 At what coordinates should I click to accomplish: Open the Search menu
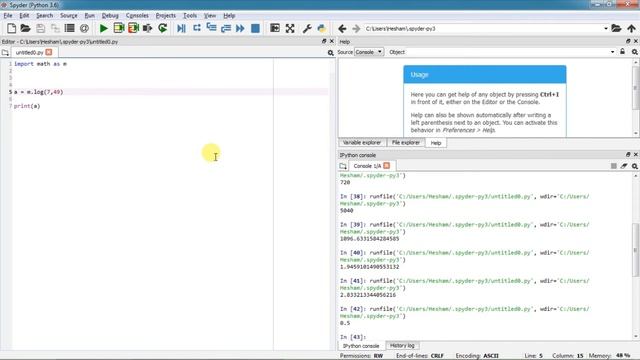coord(44,16)
